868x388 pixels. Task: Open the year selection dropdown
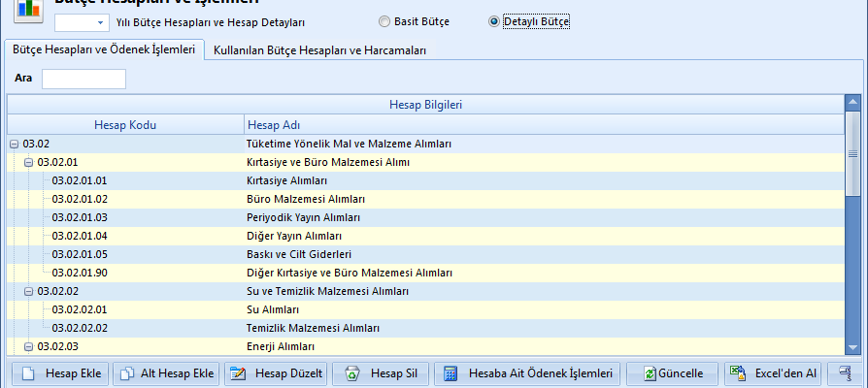[x=101, y=21]
